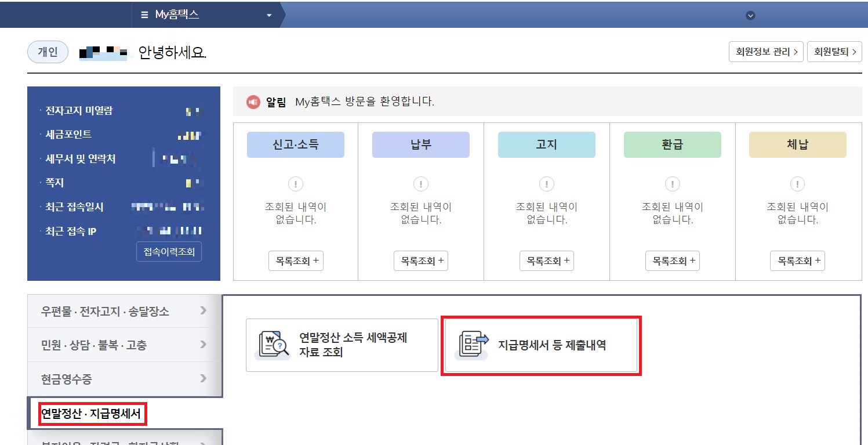Click the 회원정보 관리 button
868x445 pixels.
point(765,51)
